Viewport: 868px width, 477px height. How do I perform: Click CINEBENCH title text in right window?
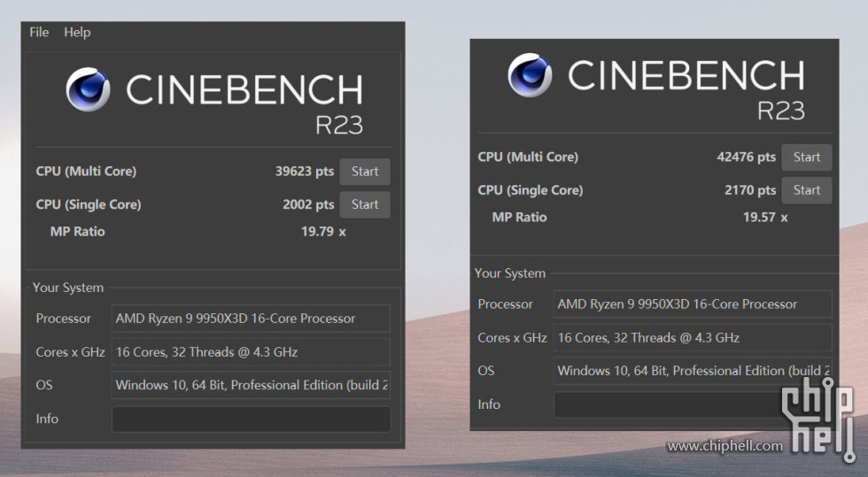point(686,75)
